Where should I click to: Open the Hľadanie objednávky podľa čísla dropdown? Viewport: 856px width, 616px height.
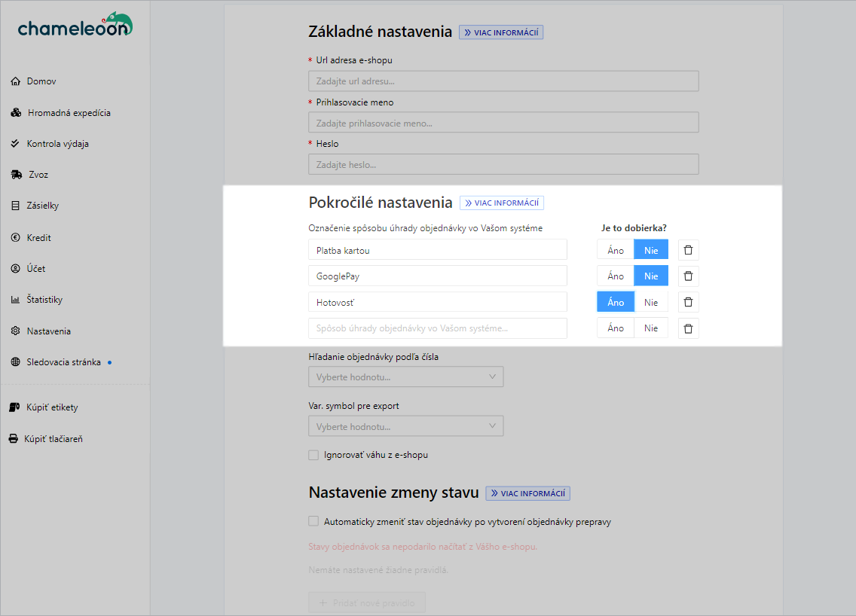(x=405, y=377)
